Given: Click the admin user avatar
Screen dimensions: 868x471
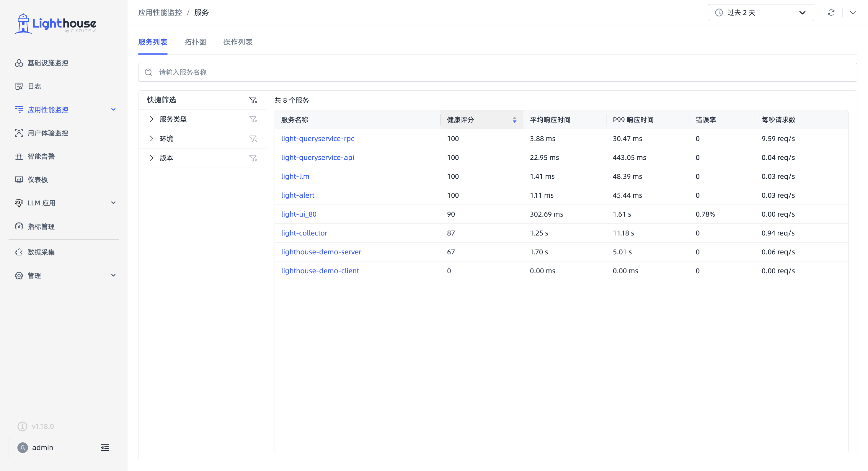Looking at the screenshot, I should (x=22, y=448).
